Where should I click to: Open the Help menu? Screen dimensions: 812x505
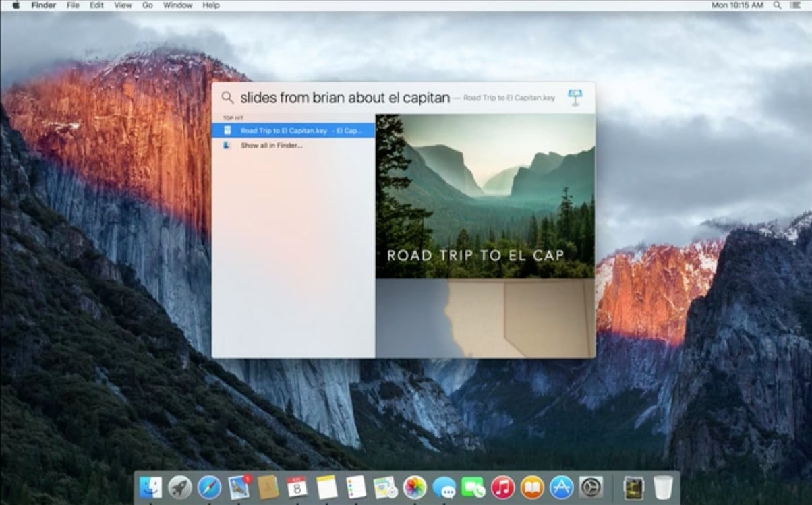211,5
